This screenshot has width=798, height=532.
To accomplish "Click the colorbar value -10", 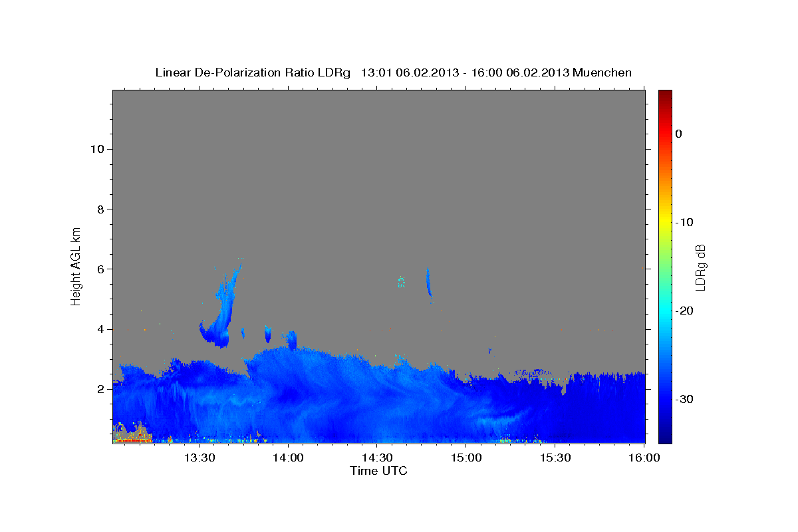I will coord(685,222).
